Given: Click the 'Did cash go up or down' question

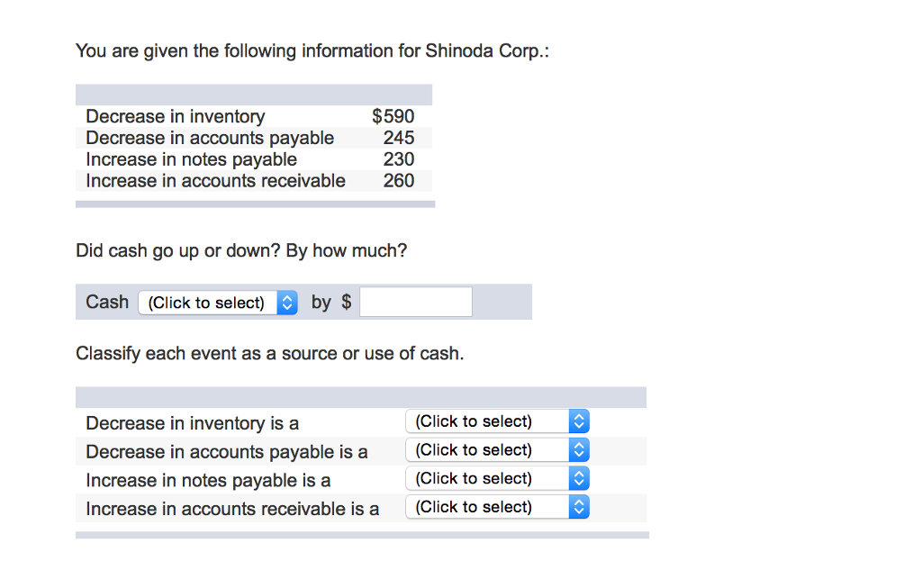Looking at the screenshot, I should pos(241,250).
